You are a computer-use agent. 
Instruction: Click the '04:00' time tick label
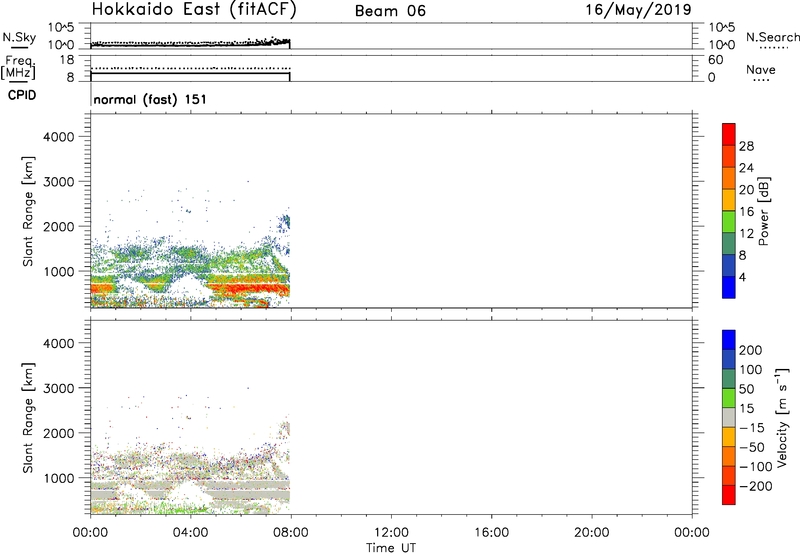pyautogui.click(x=190, y=533)
